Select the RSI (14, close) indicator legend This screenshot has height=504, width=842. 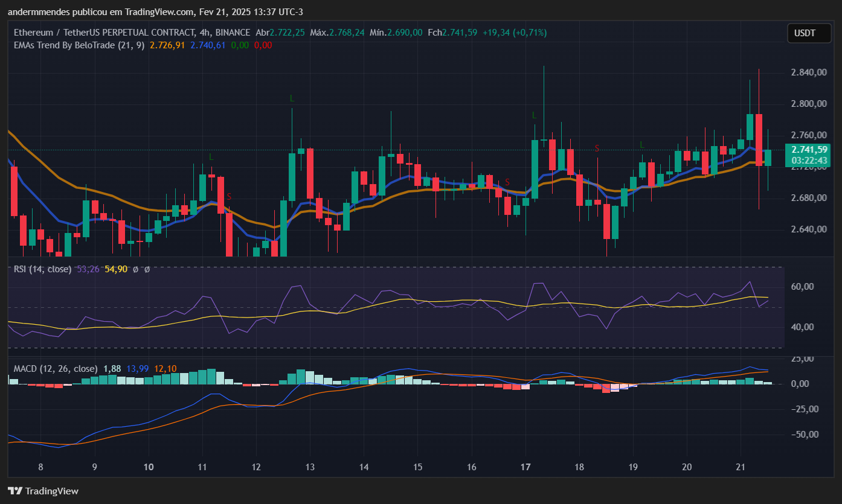43,269
